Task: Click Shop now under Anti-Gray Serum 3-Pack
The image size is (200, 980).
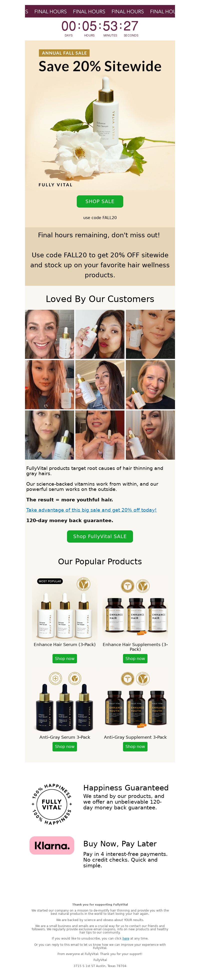Action: click(65, 746)
